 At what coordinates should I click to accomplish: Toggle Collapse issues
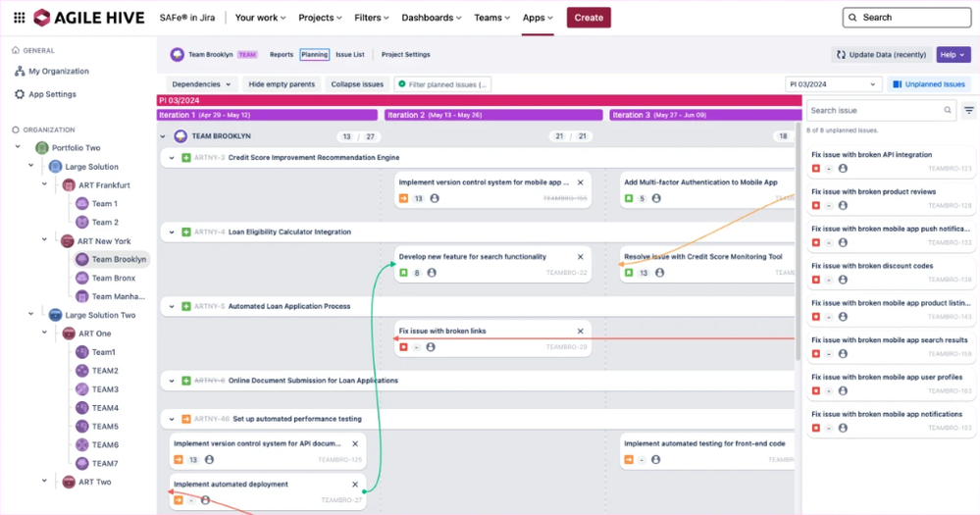point(357,84)
